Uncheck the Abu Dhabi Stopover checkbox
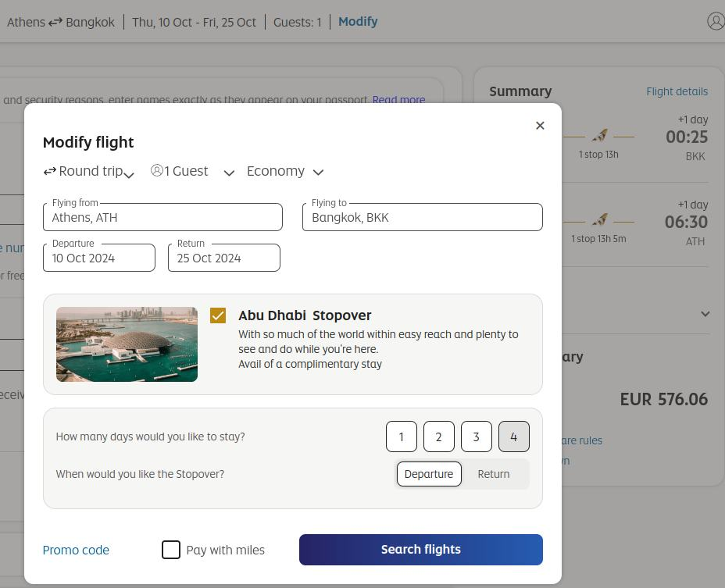This screenshot has height=588, width=725. tap(218, 315)
